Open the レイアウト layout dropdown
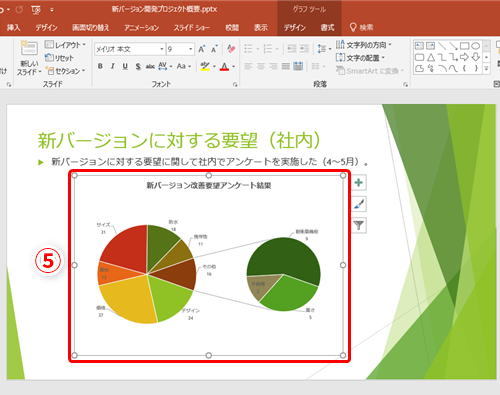The image size is (500, 395). pyautogui.click(x=65, y=45)
